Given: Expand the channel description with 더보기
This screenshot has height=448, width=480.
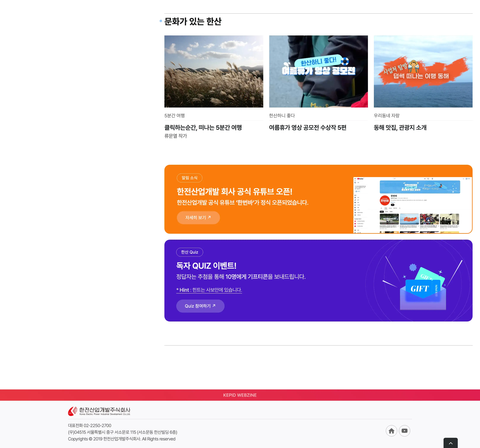Looking at the screenshot, I should (425, 200).
